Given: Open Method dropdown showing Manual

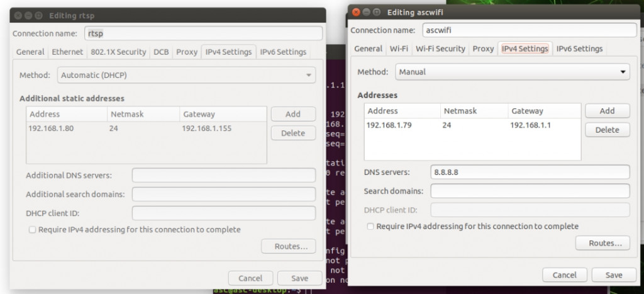Looking at the screenshot, I should [x=513, y=72].
